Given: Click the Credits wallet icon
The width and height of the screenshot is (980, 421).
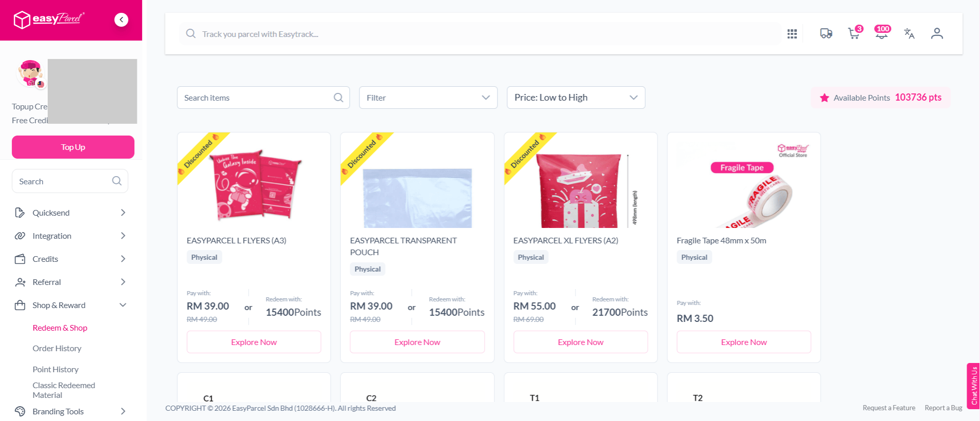Looking at the screenshot, I should point(20,259).
